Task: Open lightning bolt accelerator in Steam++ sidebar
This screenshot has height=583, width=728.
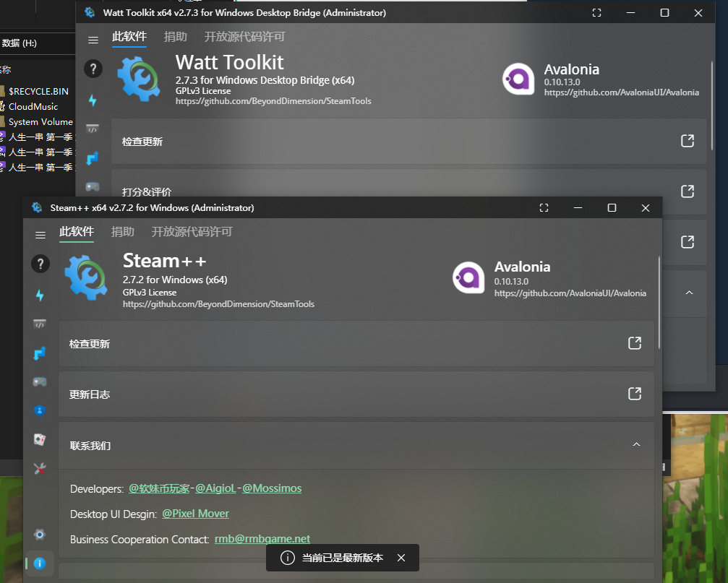Action: (x=40, y=295)
